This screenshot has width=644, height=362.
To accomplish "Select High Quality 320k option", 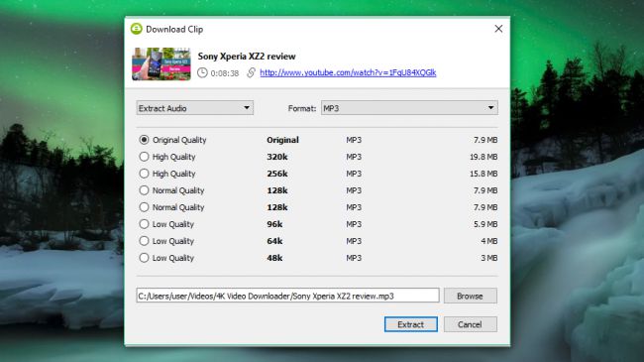I will (x=144, y=157).
